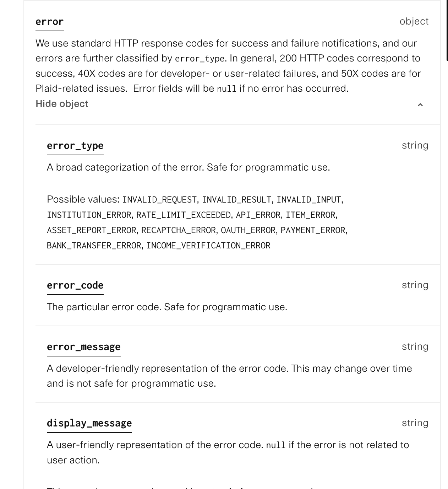Collapse the error object using Hide object
This screenshot has width=448, height=489.
tap(61, 103)
